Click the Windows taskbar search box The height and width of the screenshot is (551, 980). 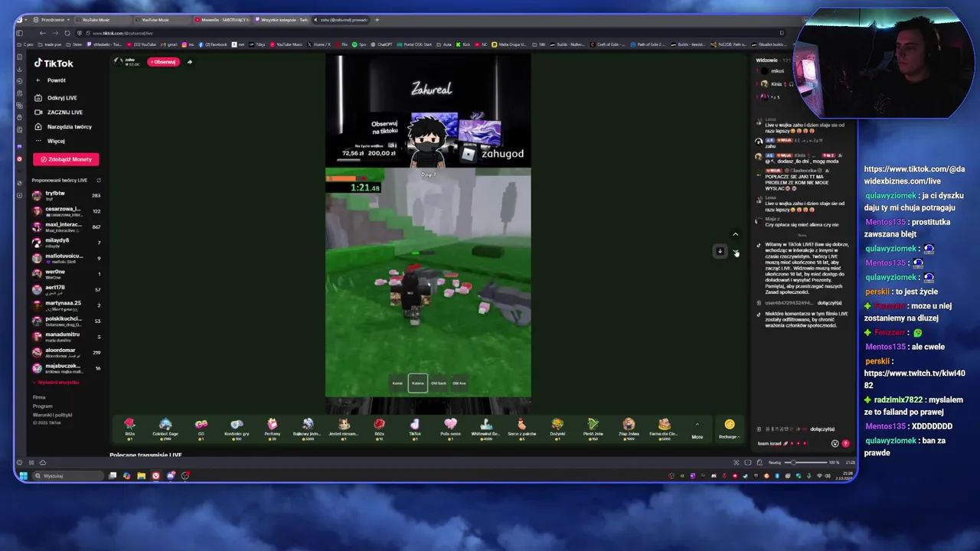[x=67, y=475]
